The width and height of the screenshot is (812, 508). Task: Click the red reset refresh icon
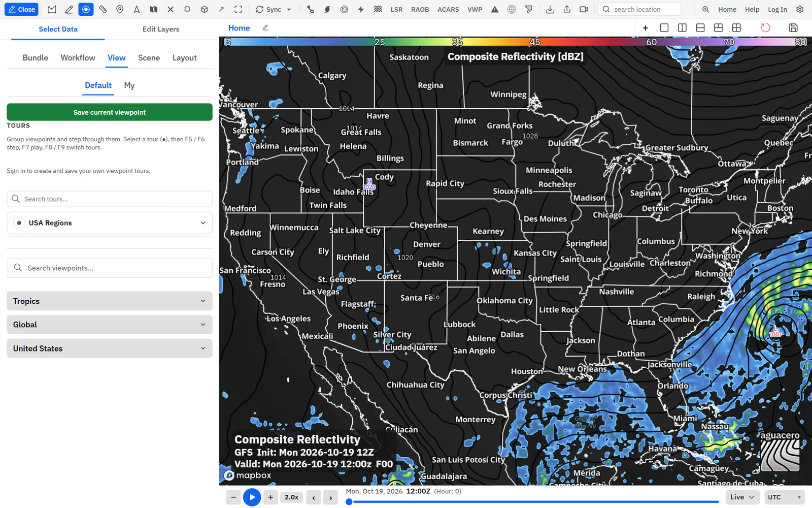point(765,27)
